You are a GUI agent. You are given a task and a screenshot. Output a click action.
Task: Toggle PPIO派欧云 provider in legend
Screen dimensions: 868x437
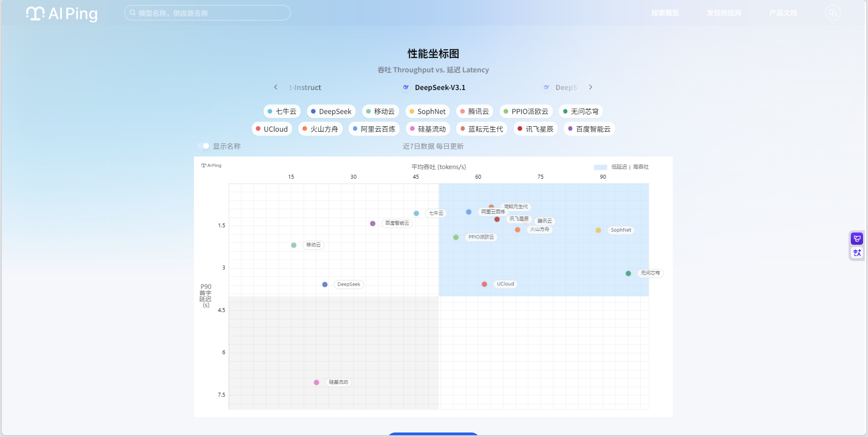tap(526, 111)
